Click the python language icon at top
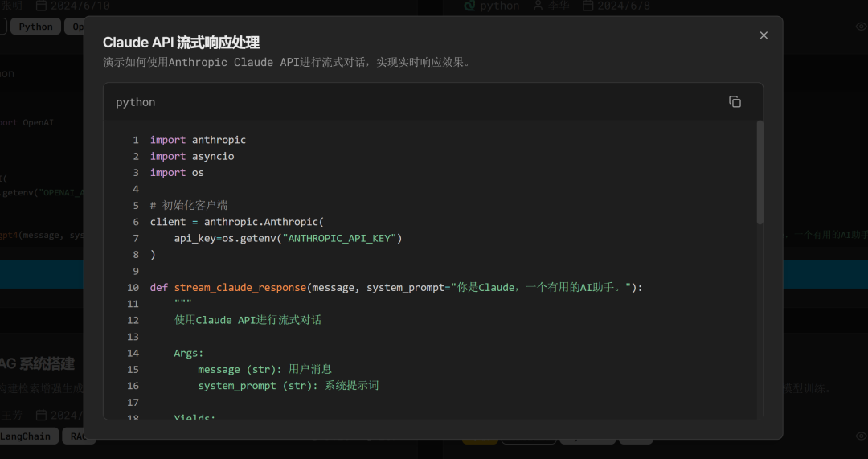Image resolution: width=868 pixels, height=459 pixels. click(x=470, y=6)
